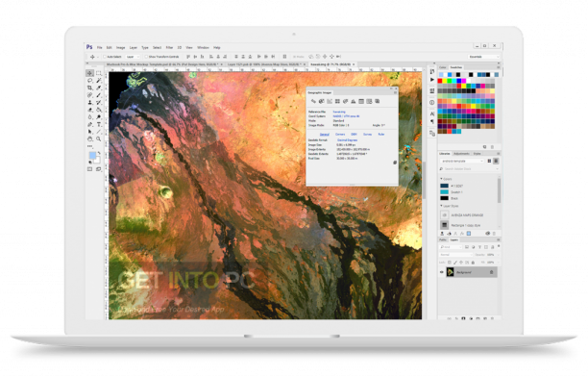Screen dimensions: 588x377
Task: Collapse the Layer Styles section in Libraries
Action: coord(441,206)
